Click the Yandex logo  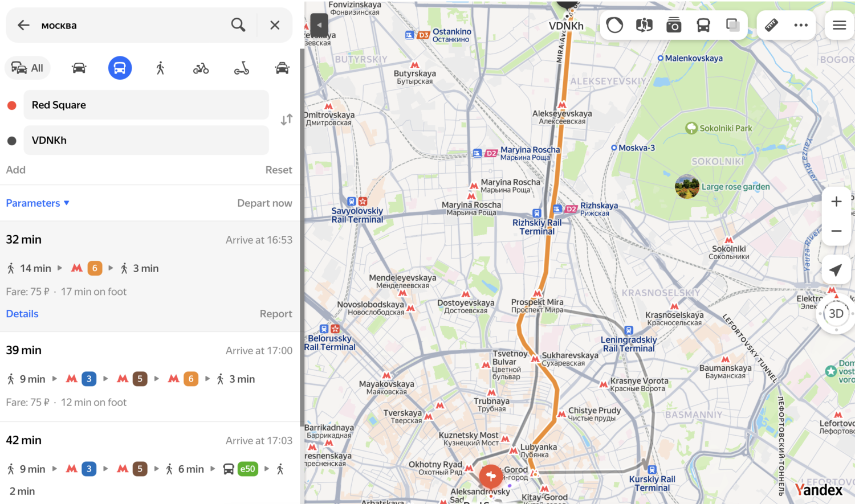pos(819,490)
